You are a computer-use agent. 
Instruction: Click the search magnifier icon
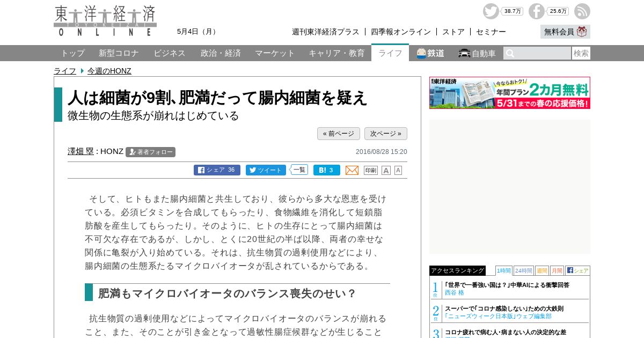(510, 53)
